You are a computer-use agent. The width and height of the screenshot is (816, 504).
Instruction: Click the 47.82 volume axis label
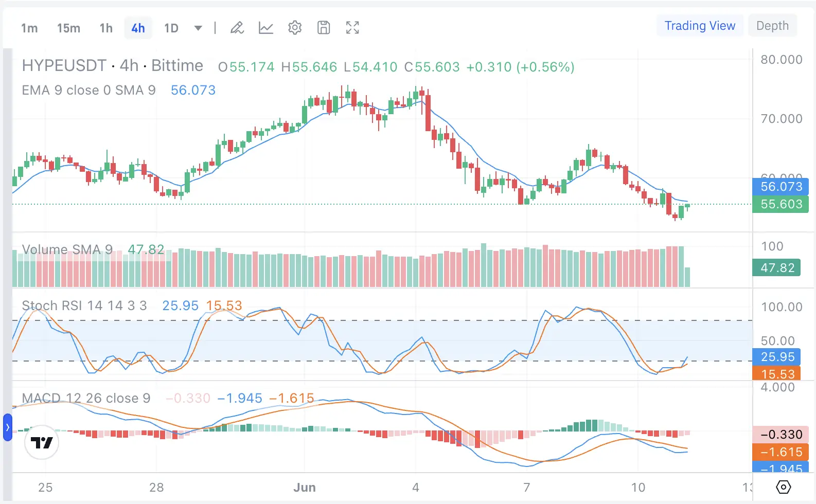776,268
